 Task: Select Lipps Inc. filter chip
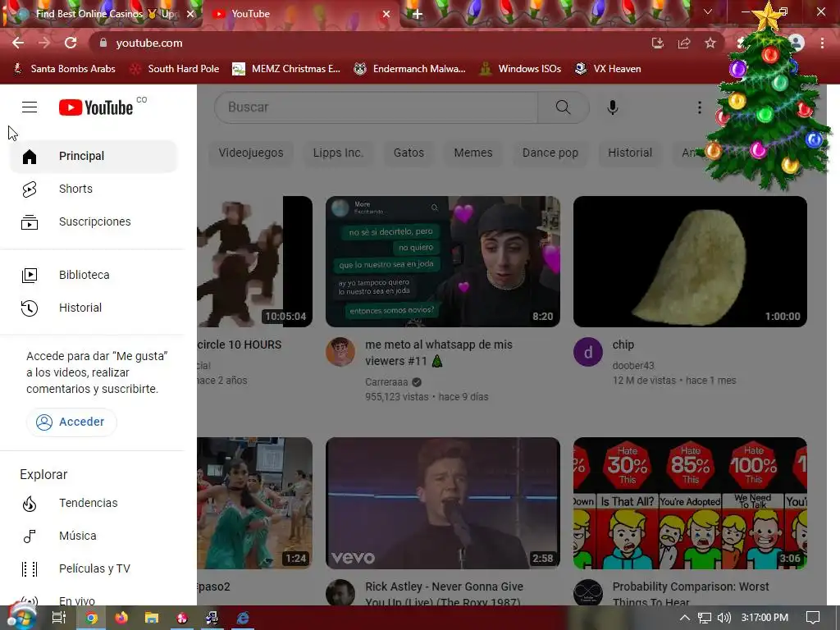tap(338, 153)
